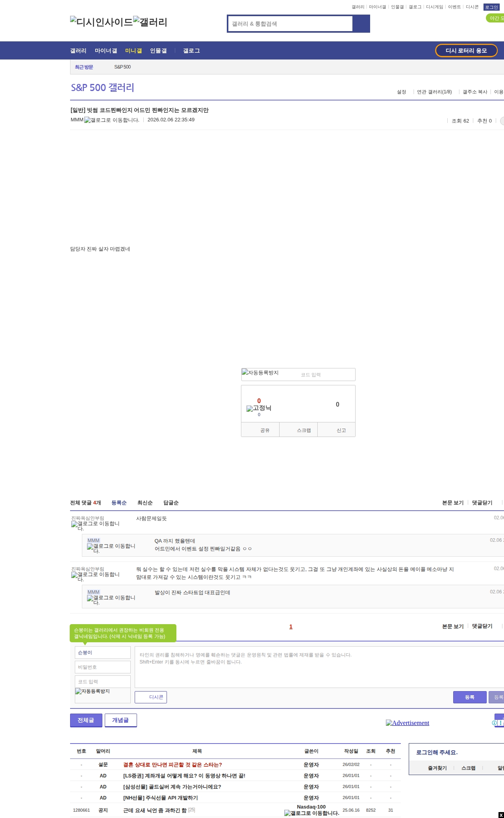Click the 공유 share button
The width and height of the screenshot is (504, 818).
point(260,430)
